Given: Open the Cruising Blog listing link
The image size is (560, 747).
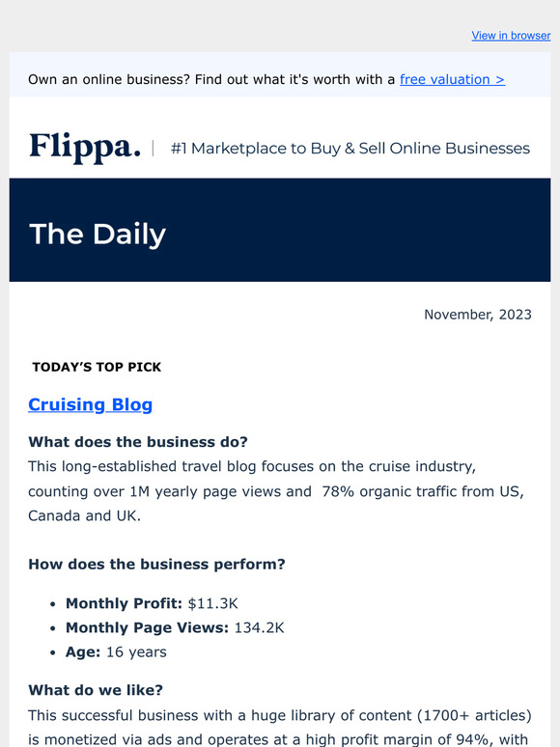Looking at the screenshot, I should pyautogui.click(x=90, y=404).
